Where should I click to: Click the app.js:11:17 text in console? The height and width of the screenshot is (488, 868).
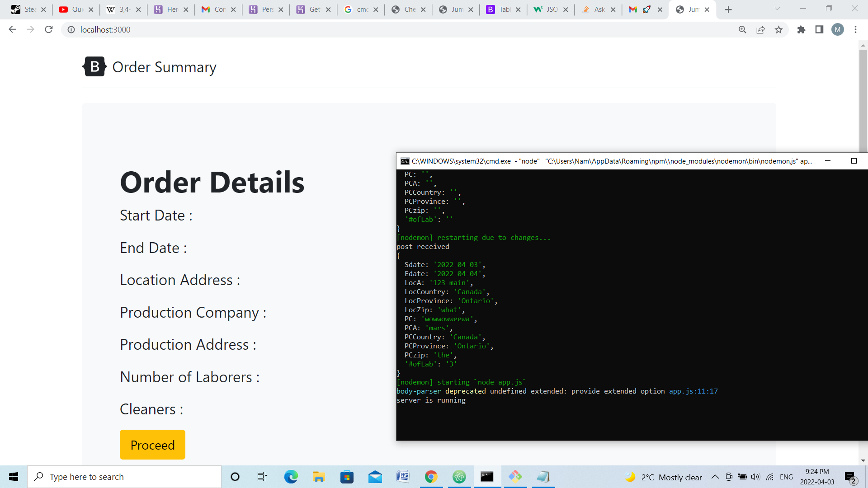point(693,391)
